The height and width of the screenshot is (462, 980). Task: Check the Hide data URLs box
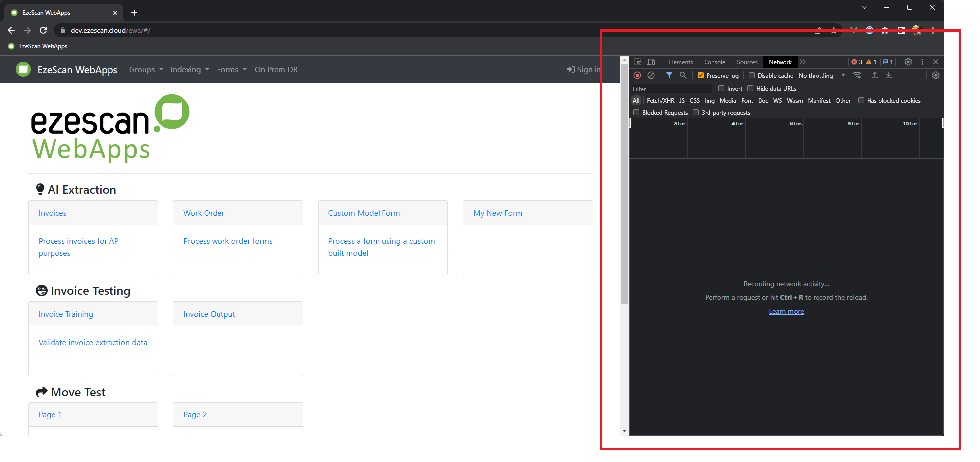pos(750,89)
